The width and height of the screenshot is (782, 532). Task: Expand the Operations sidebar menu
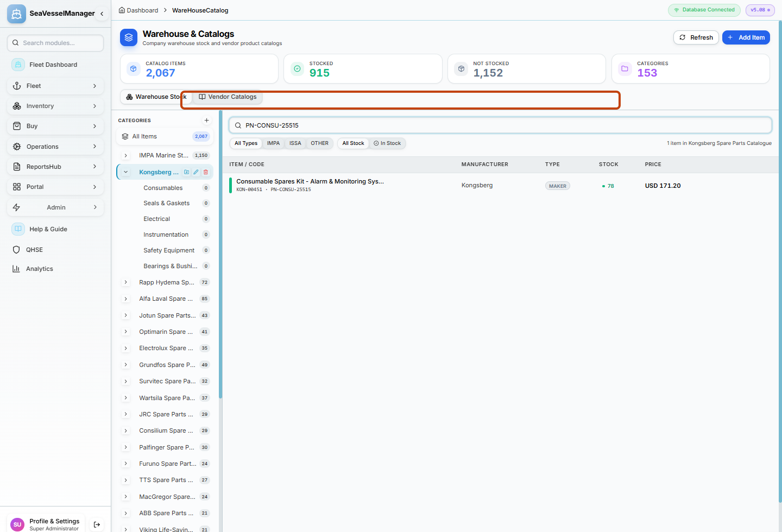(55, 147)
